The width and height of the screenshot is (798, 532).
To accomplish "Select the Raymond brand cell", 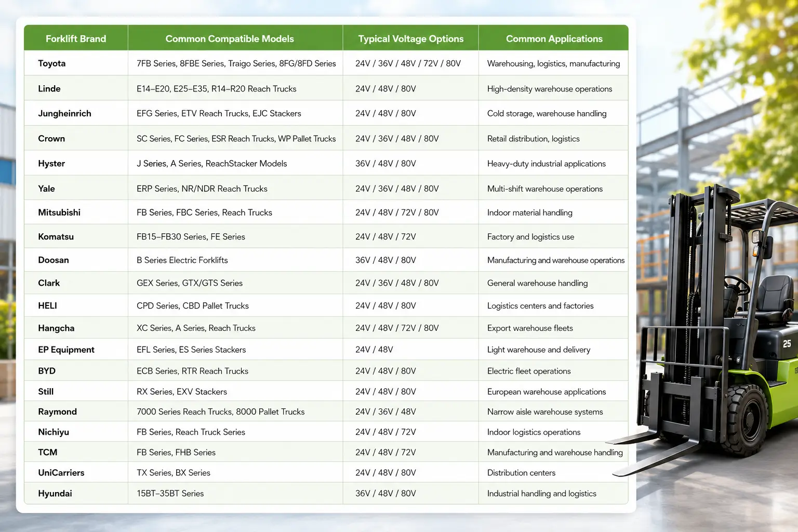I will tap(76, 411).
